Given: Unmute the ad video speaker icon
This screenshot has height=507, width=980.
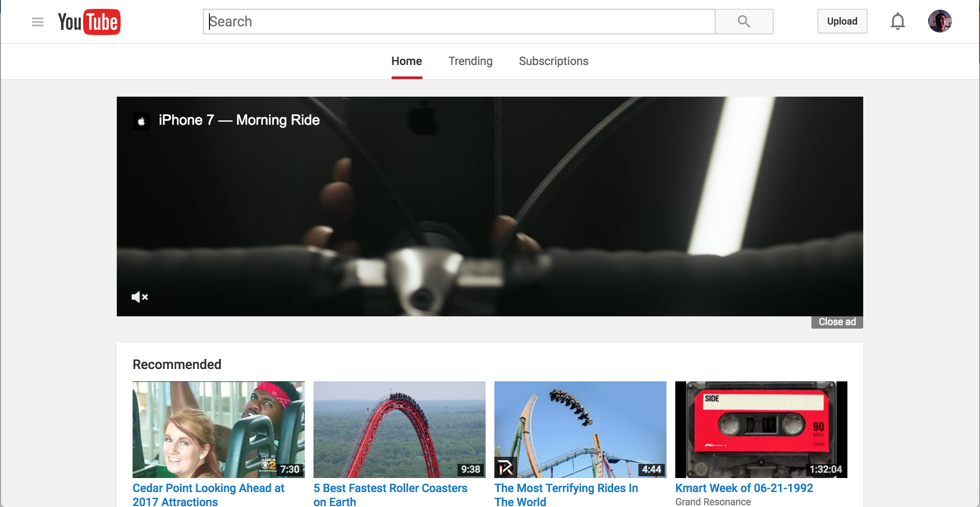Looking at the screenshot, I should 140,297.
